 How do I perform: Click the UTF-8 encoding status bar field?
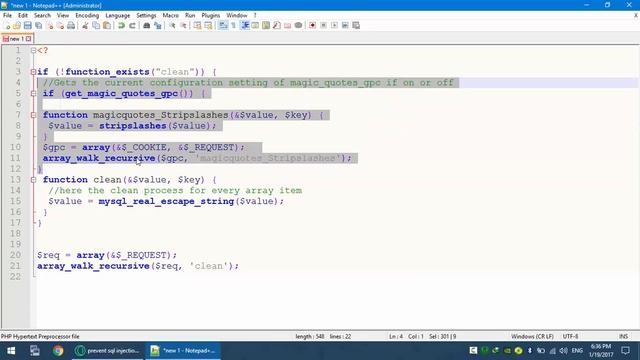point(571,337)
